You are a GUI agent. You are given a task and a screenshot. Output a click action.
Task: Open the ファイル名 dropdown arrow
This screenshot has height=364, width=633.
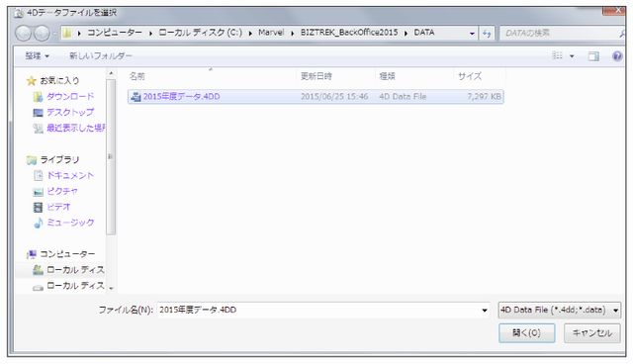485,310
